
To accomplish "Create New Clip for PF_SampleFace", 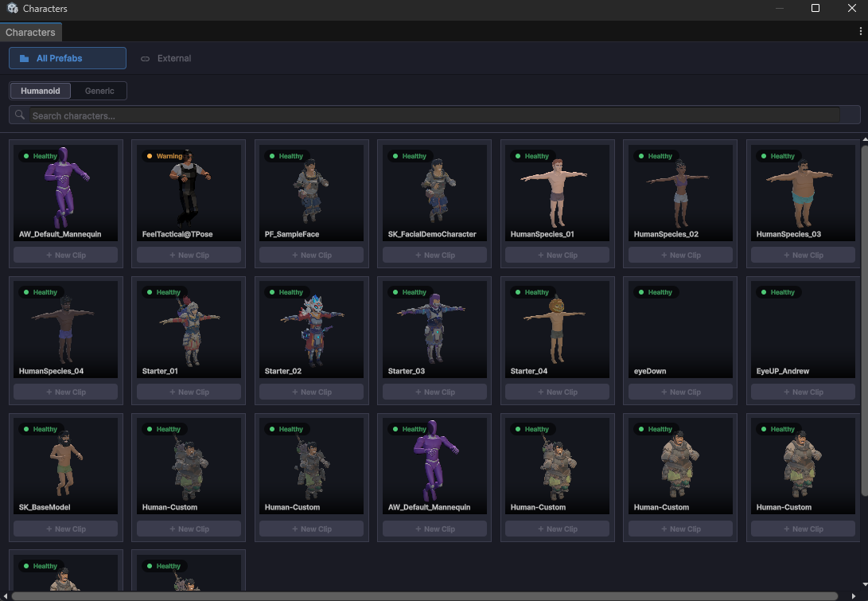I will pos(312,256).
